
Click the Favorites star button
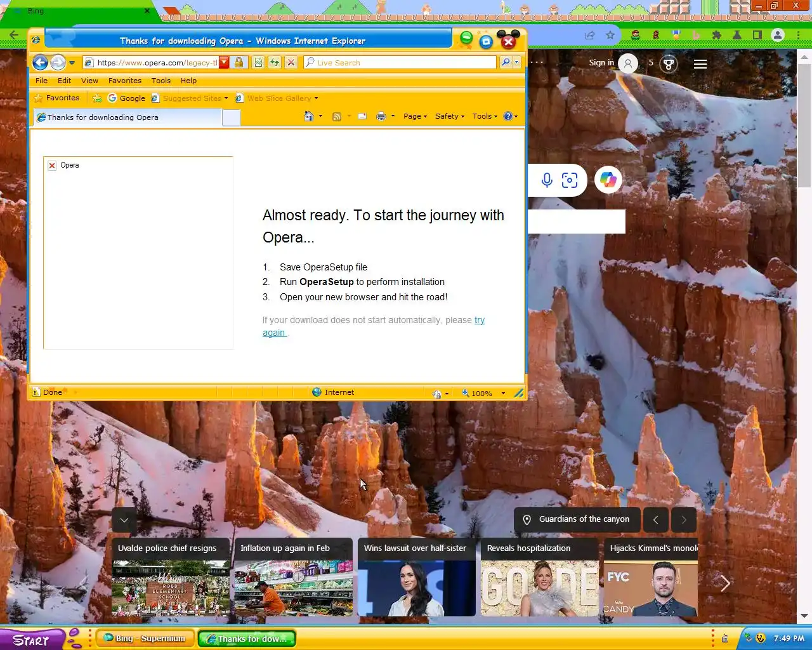tap(56, 98)
